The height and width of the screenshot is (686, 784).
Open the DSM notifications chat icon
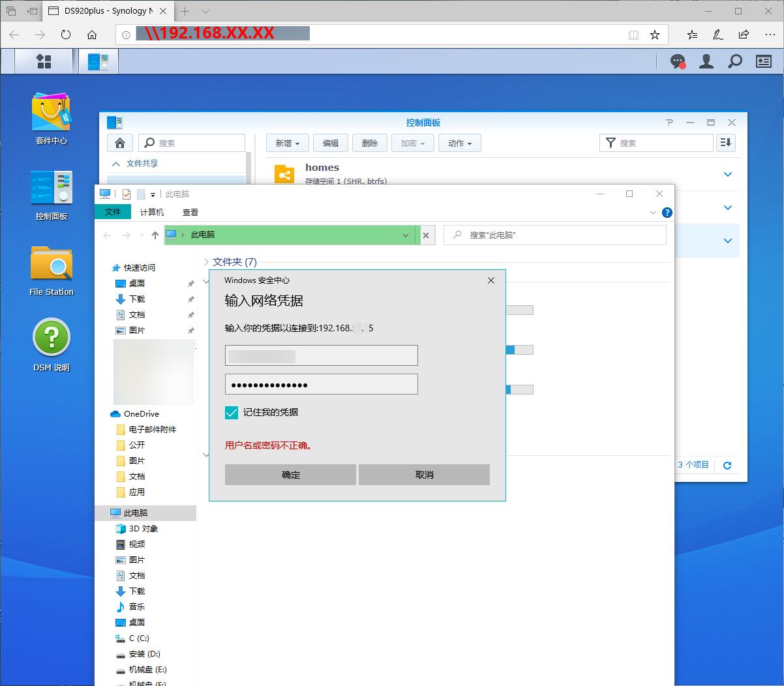pos(678,61)
